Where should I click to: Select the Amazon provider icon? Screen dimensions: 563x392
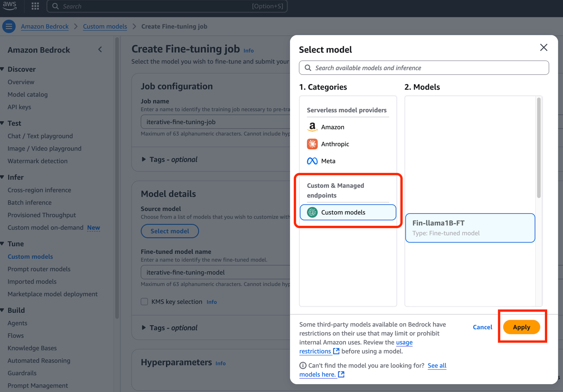pos(312,127)
